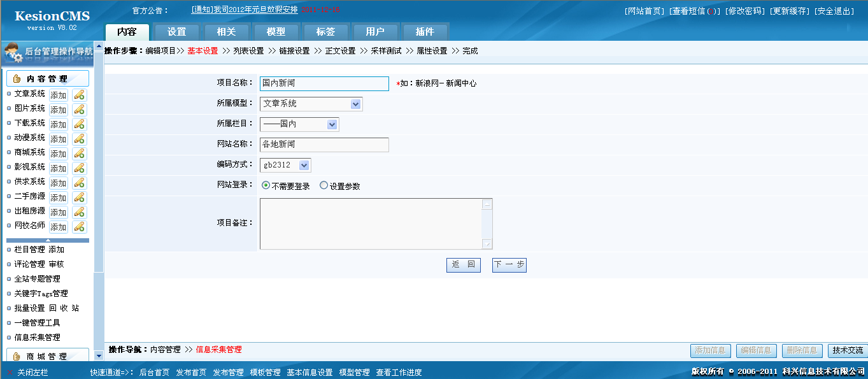Click the 网站首页 link
Screen dimensions: 868x379
644,11
